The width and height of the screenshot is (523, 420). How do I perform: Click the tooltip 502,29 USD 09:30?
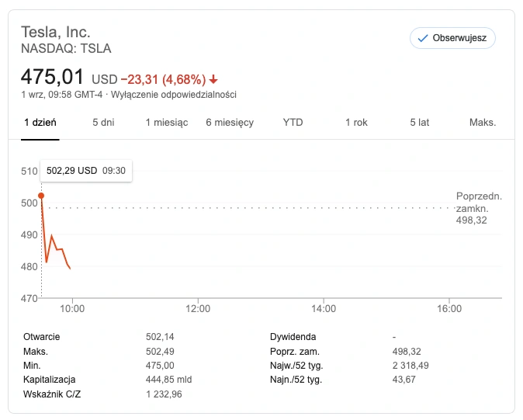(86, 171)
